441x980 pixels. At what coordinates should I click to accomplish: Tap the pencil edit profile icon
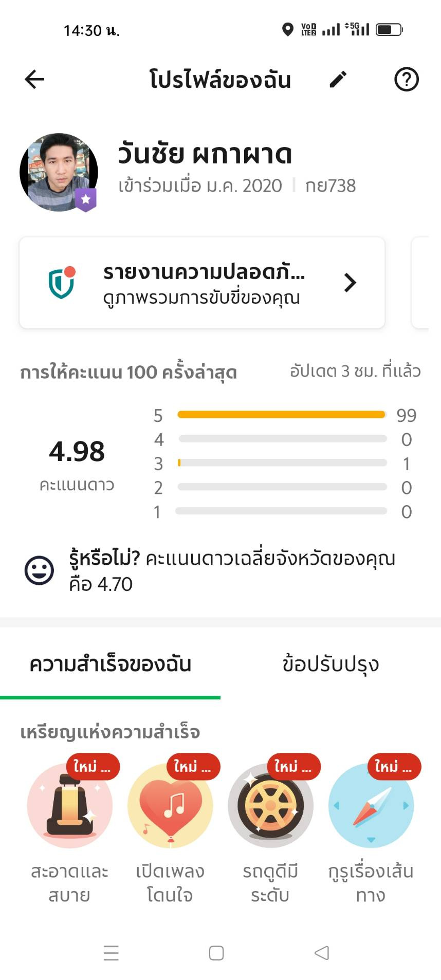(x=338, y=80)
